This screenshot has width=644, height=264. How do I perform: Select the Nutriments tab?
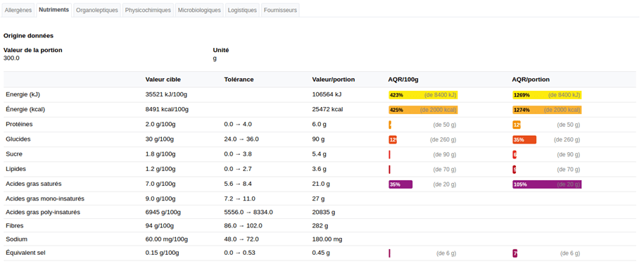coord(53,10)
